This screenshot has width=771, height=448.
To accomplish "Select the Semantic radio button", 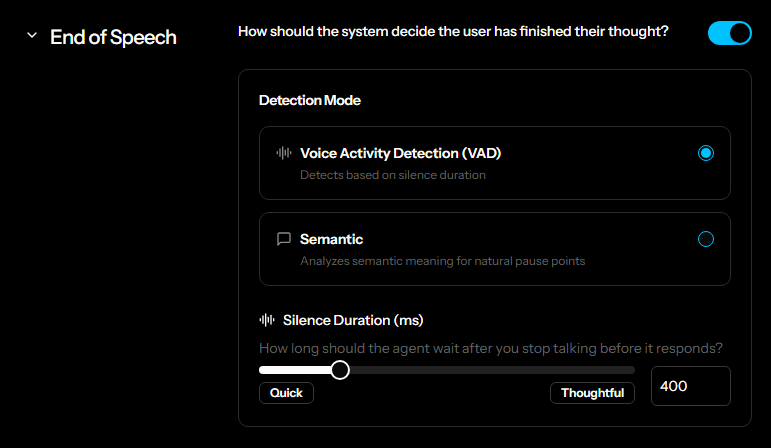I will tap(706, 239).
